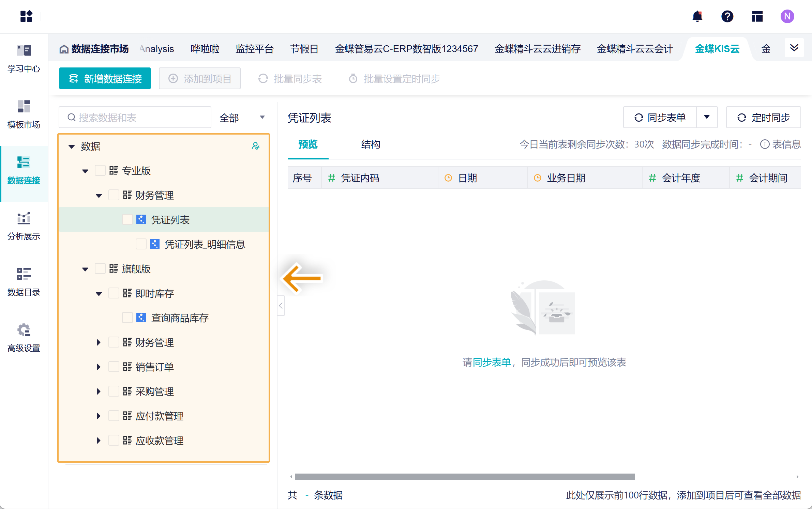This screenshot has width=812, height=509.
Task: Tick the 旗舰版 checkbox
Action: click(x=100, y=268)
